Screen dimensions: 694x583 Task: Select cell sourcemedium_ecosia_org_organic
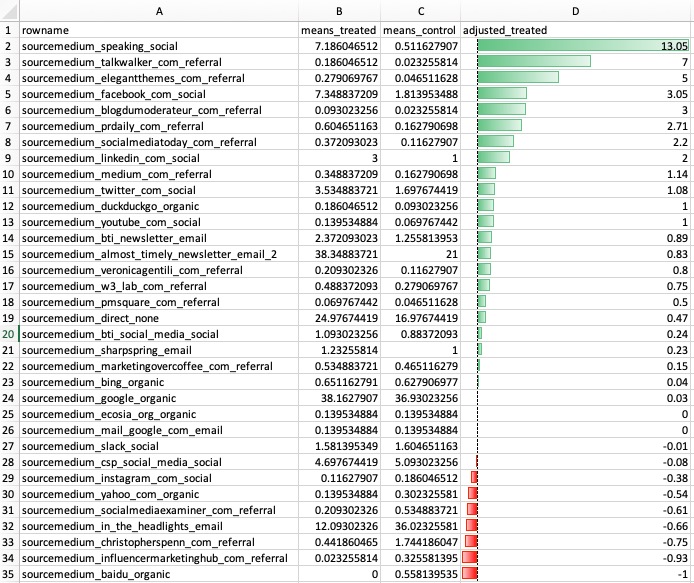159,414
